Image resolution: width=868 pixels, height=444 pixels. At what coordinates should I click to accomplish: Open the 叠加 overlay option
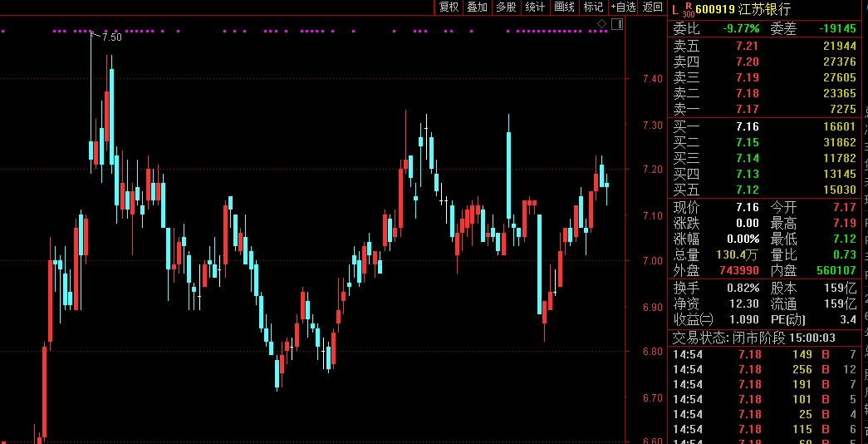(477, 7)
